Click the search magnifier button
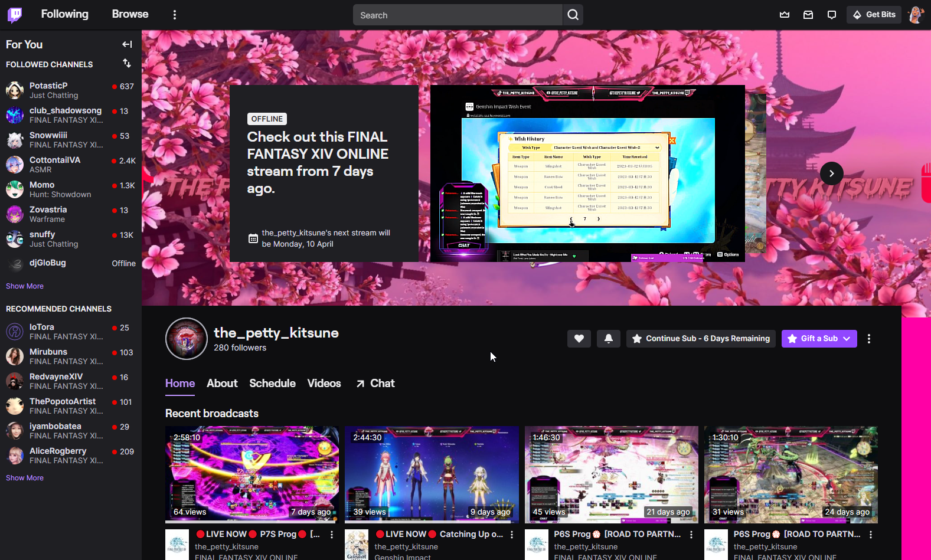 [573, 15]
